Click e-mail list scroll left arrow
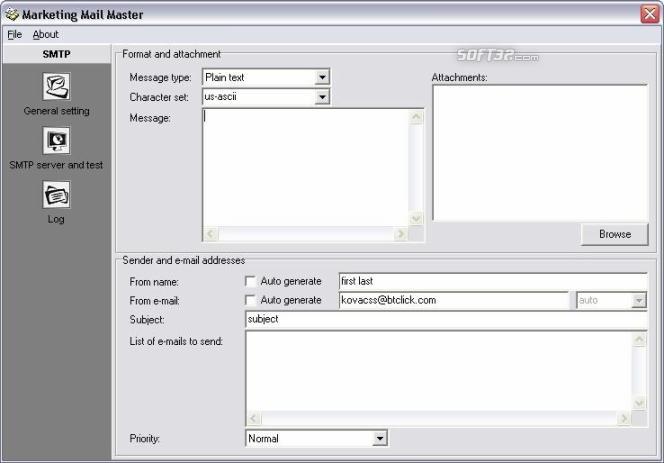The height and width of the screenshot is (463, 664). pos(253,419)
